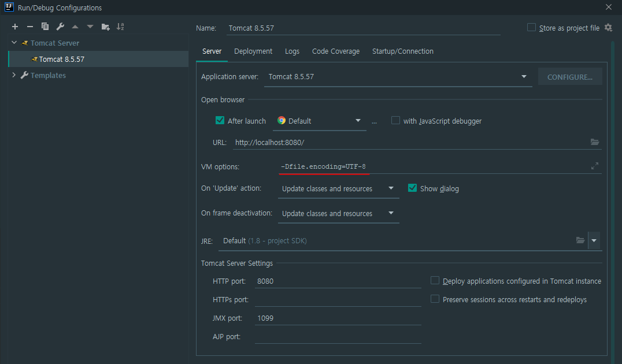Open JRE dropdown arrow

[x=594, y=241]
